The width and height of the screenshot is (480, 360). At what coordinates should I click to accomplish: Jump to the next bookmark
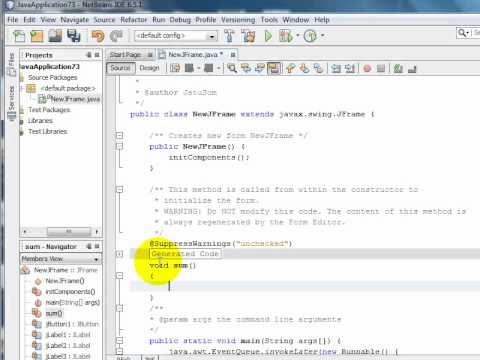(304, 68)
